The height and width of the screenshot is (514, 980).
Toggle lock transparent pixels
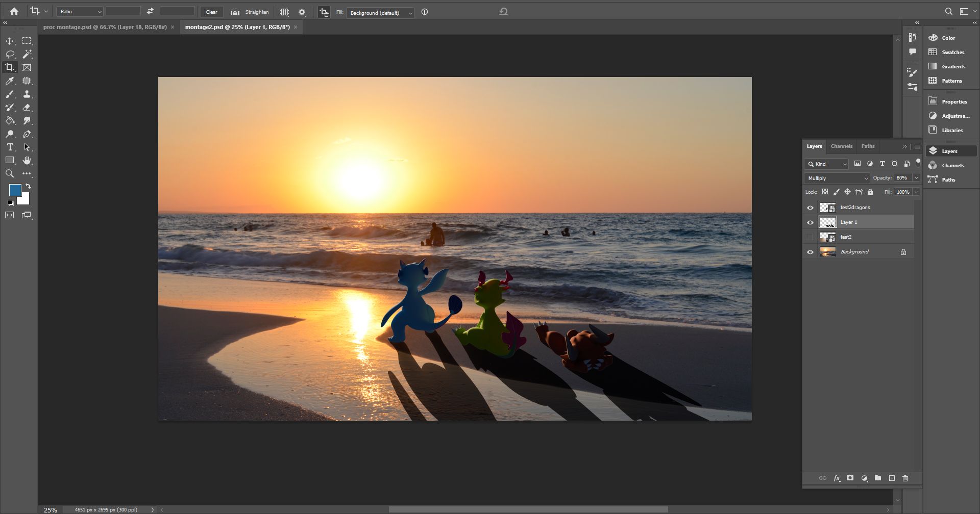(825, 192)
